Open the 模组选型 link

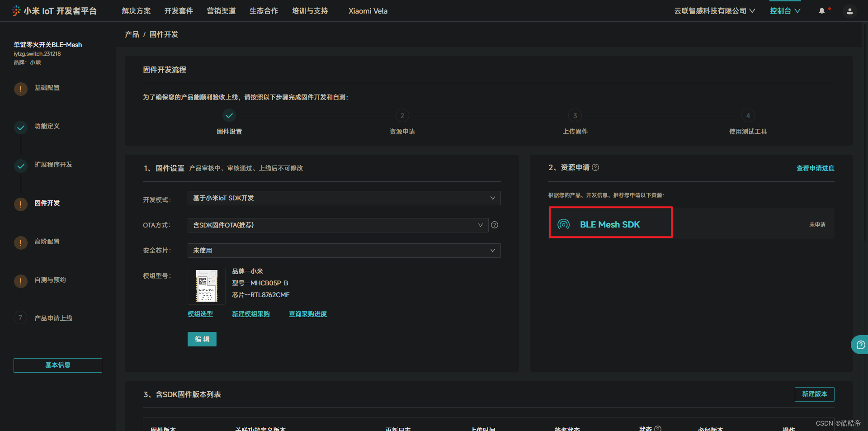200,314
